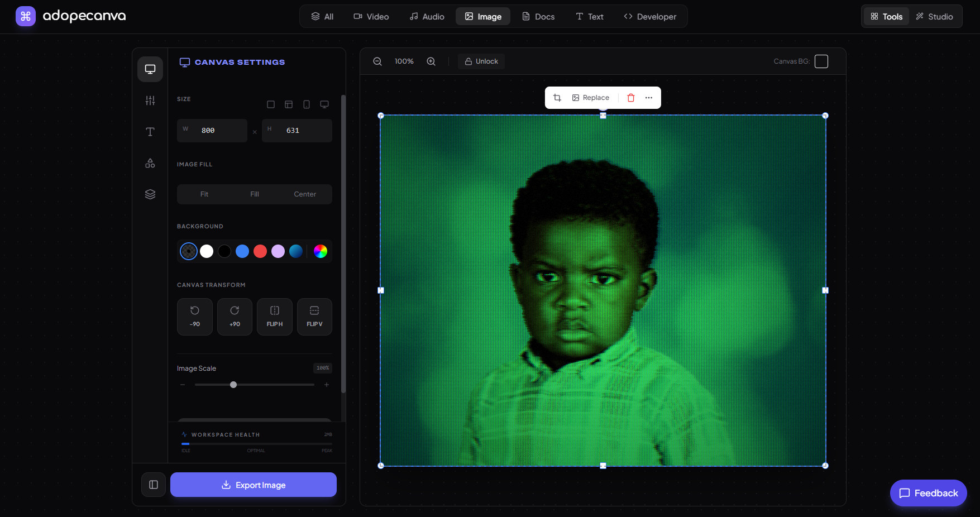Switch to the Video tab
Screen dimensions: 980x517
pyautogui.click(x=371, y=16)
